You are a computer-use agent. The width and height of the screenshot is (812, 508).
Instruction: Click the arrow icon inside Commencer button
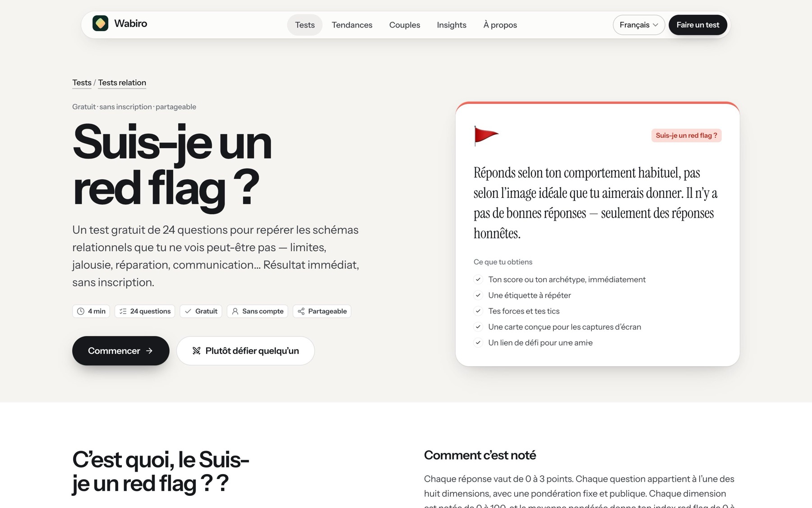coord(149,351)
